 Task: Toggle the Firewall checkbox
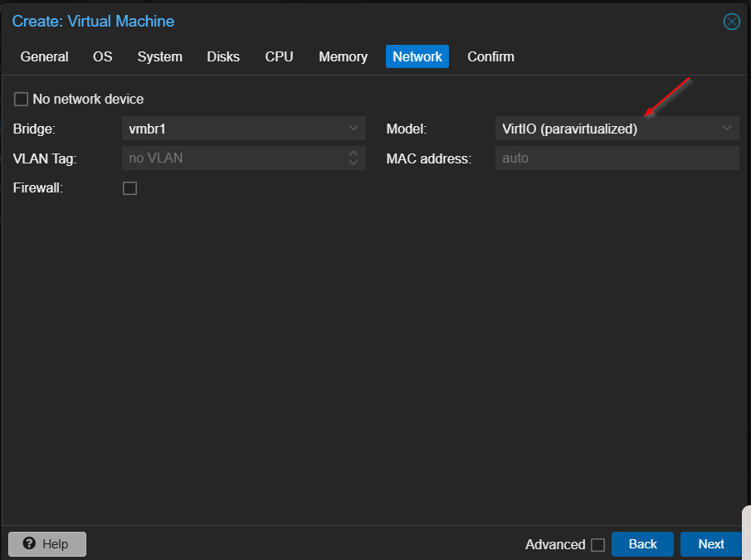tap(129, 187)
